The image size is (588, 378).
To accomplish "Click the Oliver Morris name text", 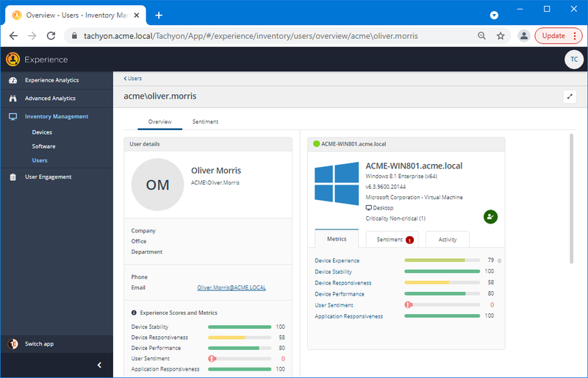I will click(216, 171).
